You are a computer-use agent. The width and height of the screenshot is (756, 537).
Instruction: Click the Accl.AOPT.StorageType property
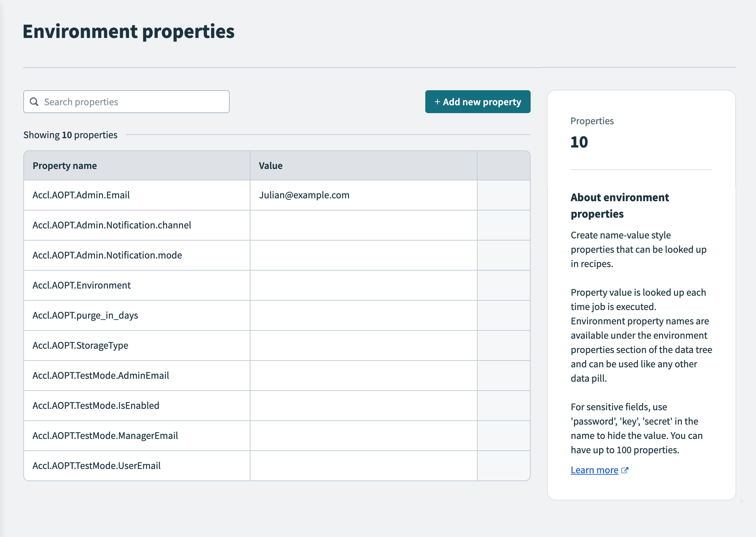[80, 345]
